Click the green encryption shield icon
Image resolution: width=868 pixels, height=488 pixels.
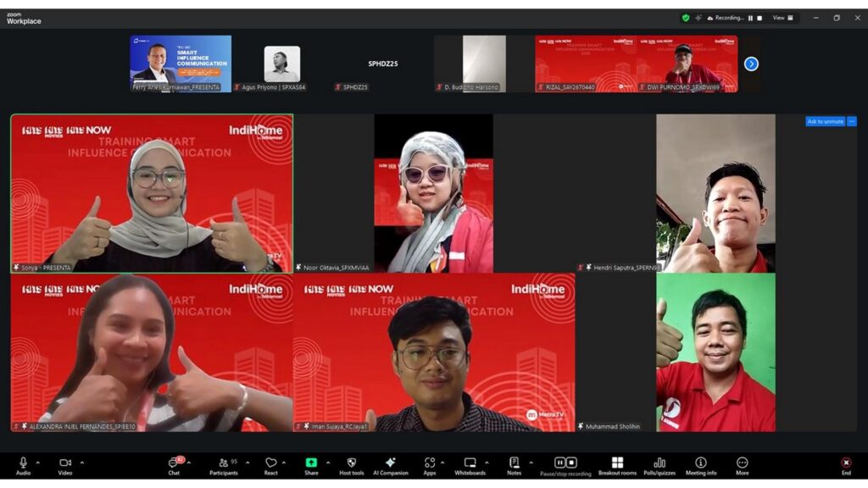(x=685, y=18)
